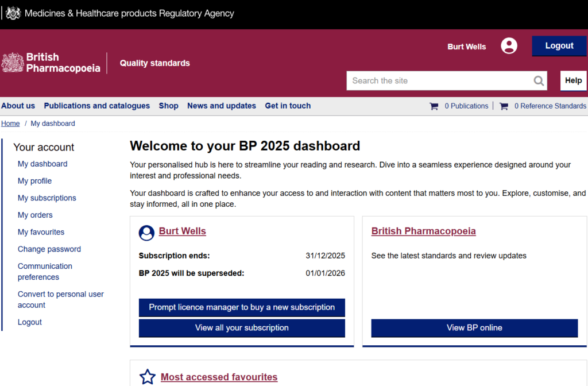Click the British Pharmacopoeia crest logo

click(13, 63)
